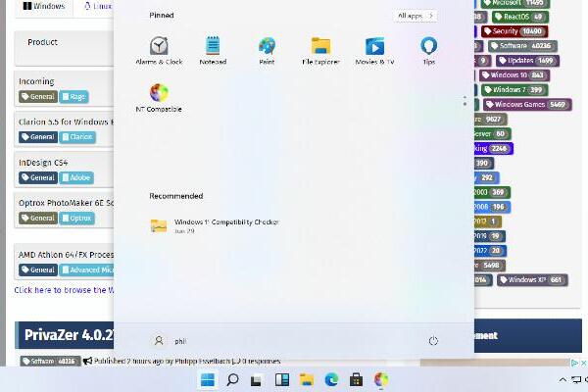Click the Windows Games 5469 tag
588x392 pixels.
click(x=527, y=104)
